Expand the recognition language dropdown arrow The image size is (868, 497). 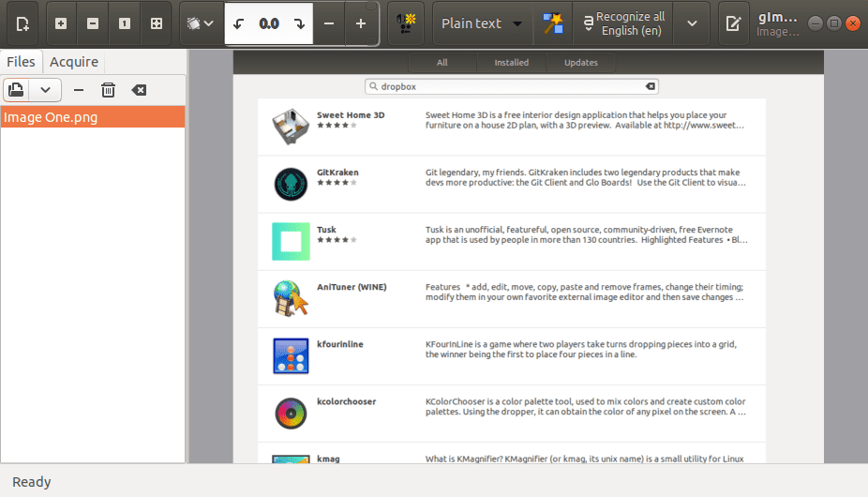pos(692,23)
